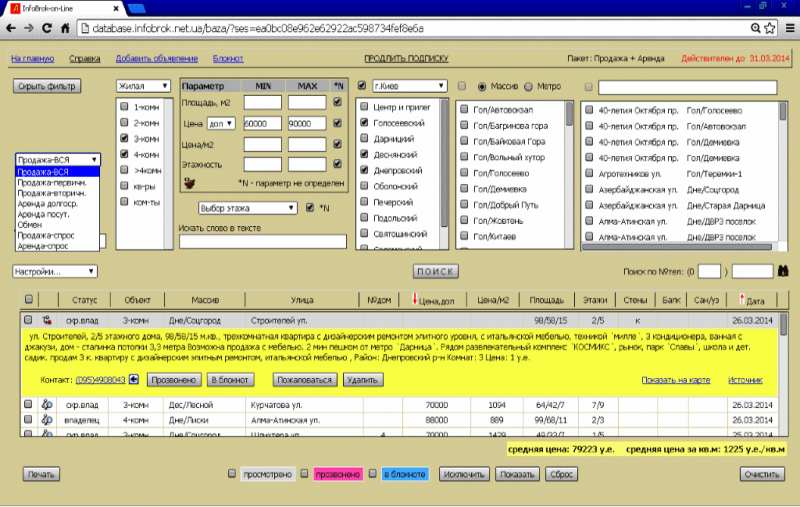The width and height of the screenshot is (800, 507).
Task: Select the Массив radio button
Action: (x=481, y=86)
